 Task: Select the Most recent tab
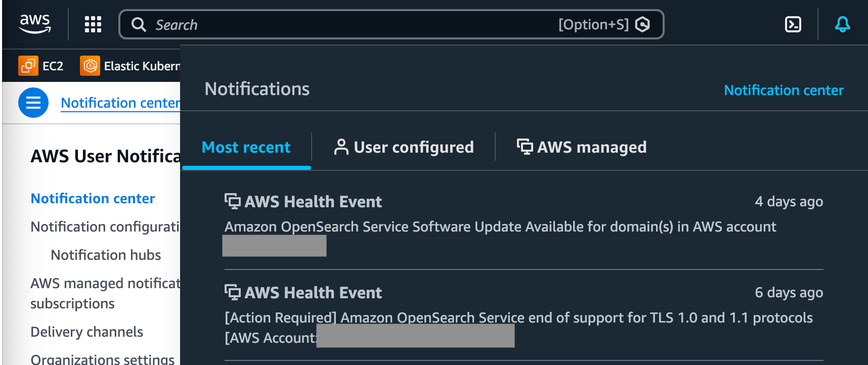click(x=246, y=147)
